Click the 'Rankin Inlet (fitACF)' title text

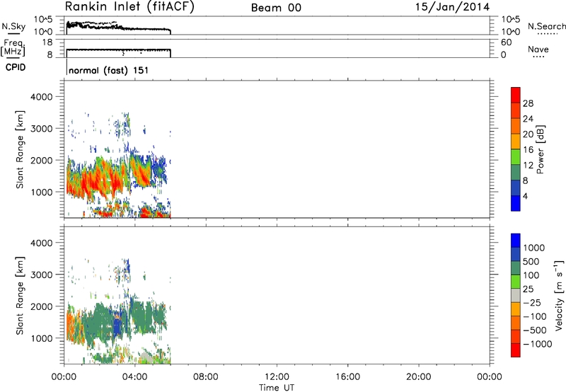coord(129,6)
